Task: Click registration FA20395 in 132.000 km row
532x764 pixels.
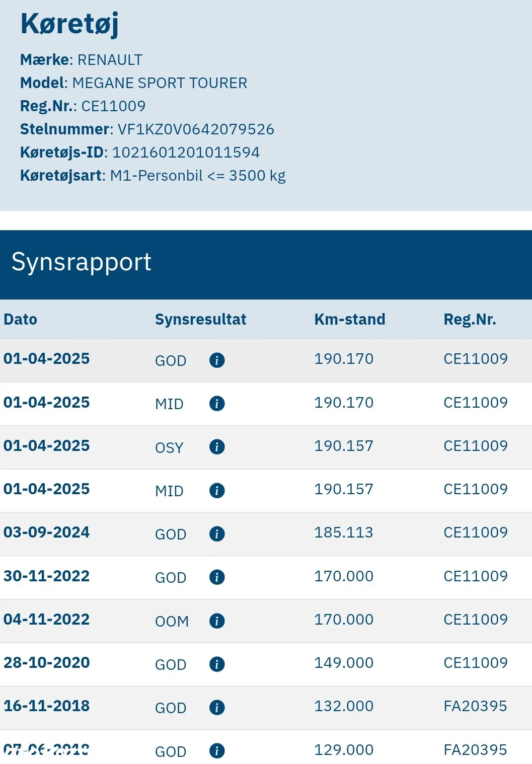Action: point(475,706)
